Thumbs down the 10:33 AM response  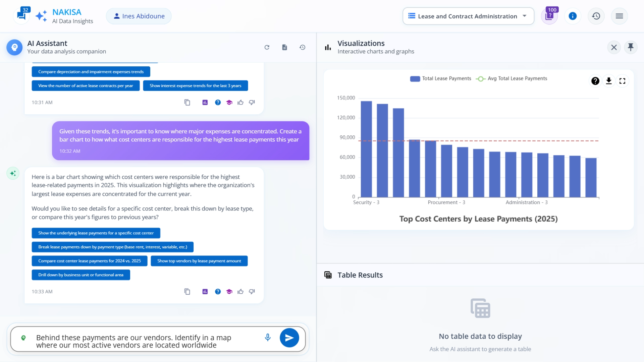click(252, 292)
